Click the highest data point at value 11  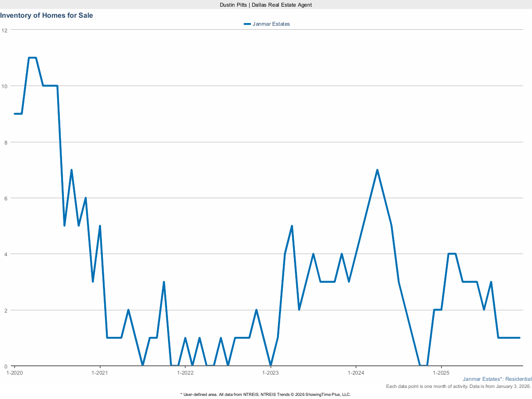point(33,58)
